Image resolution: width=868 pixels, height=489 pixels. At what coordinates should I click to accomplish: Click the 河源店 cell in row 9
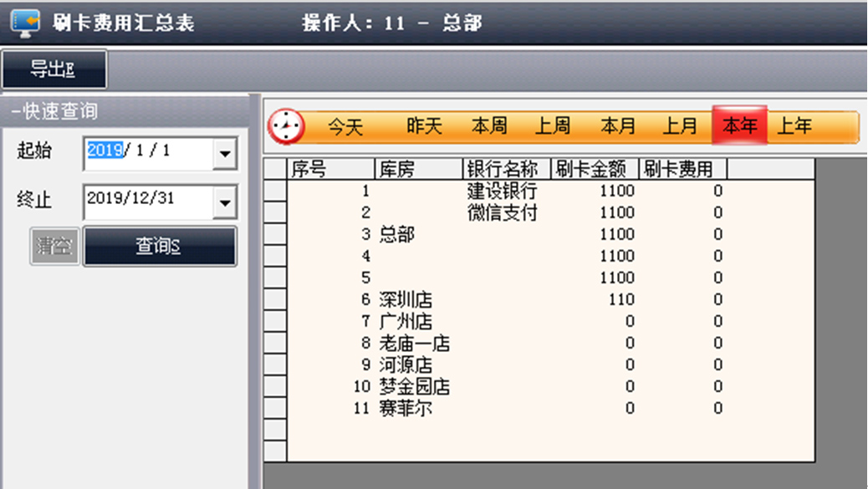(x=406, y=365)
